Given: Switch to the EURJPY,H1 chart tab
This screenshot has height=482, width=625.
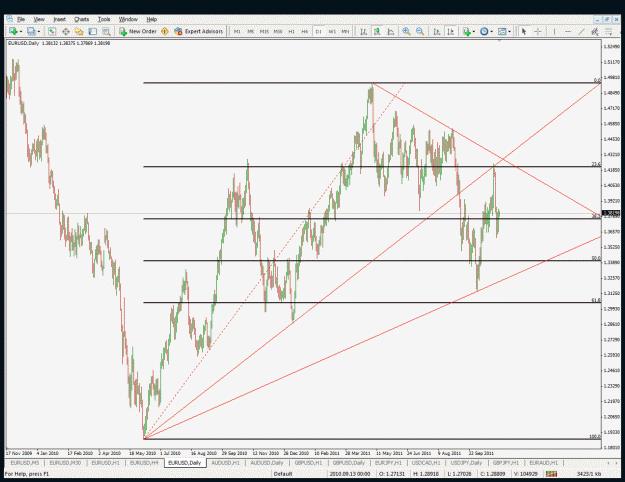Looking at the screenshot, I should pos(388,463).
